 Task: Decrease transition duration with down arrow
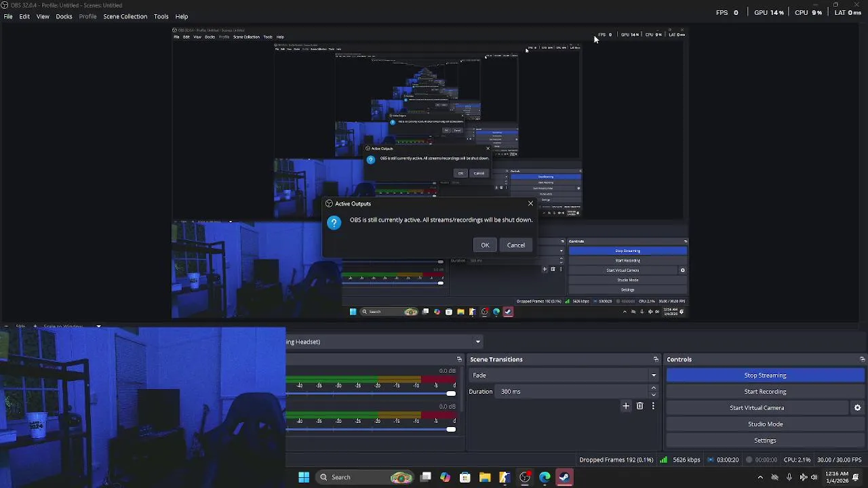(654, 394)
